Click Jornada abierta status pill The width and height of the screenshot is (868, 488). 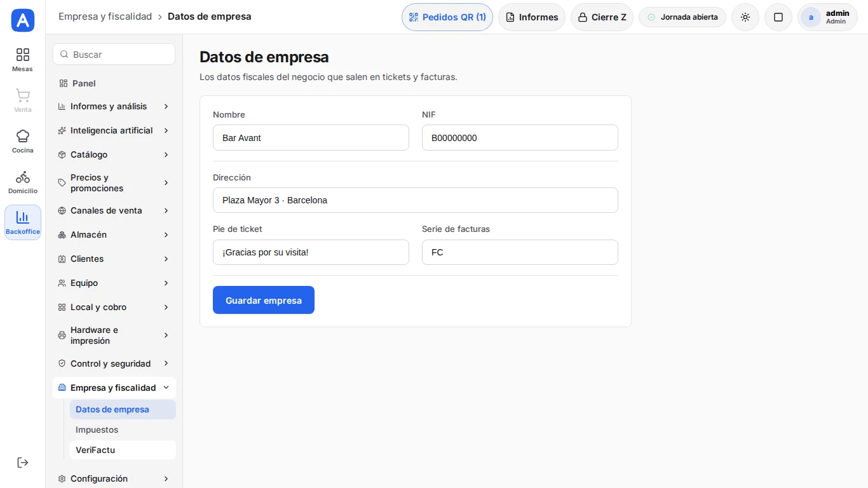(682, 17)
